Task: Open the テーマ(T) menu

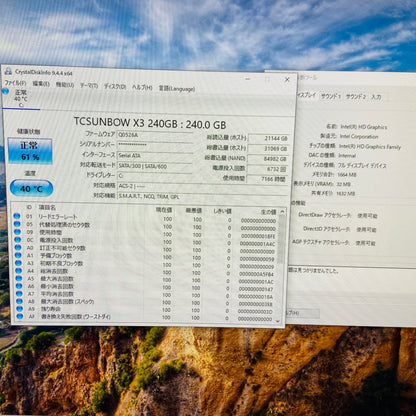Action: click(x=89, y=86)
